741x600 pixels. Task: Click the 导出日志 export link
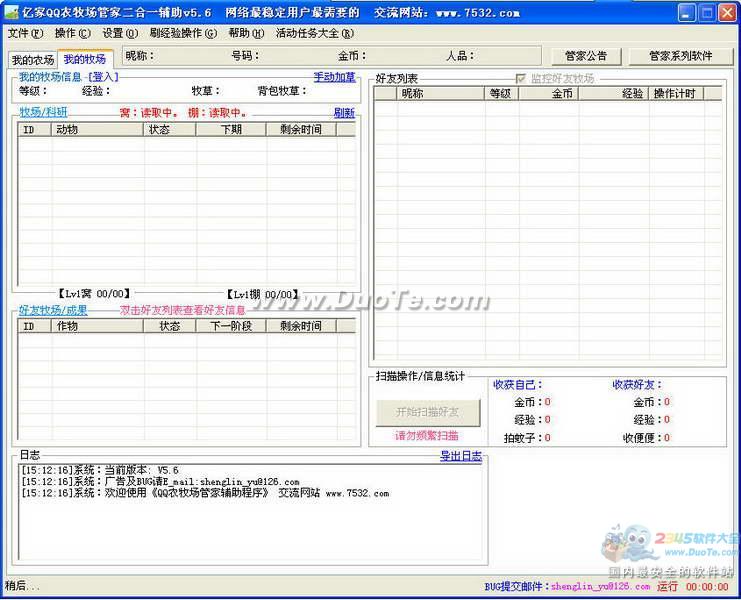(461, 456)
